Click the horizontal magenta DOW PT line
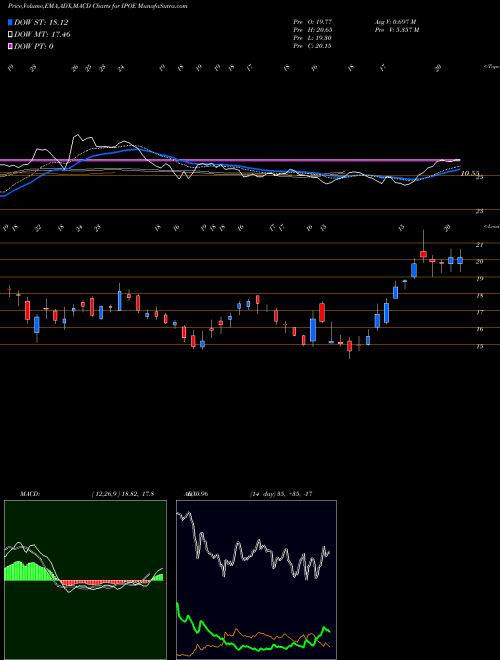The height and width of the screenshot is (660, 500). [230, 160]
